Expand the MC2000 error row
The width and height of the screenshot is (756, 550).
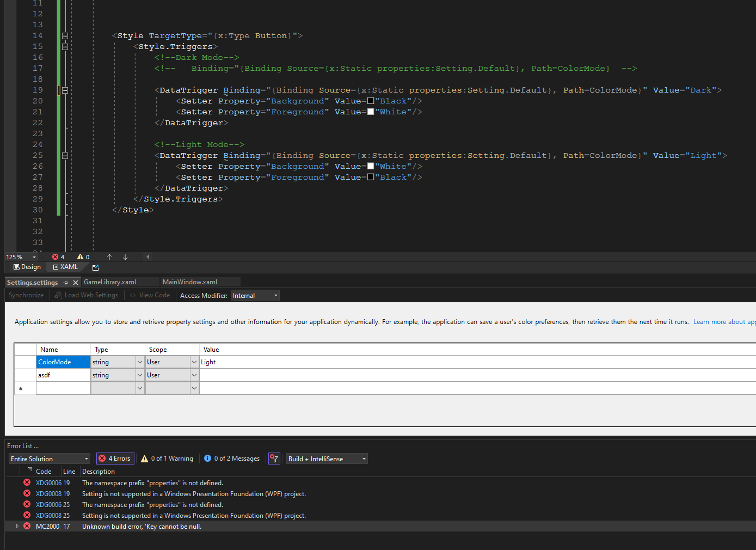click(17, 527)
